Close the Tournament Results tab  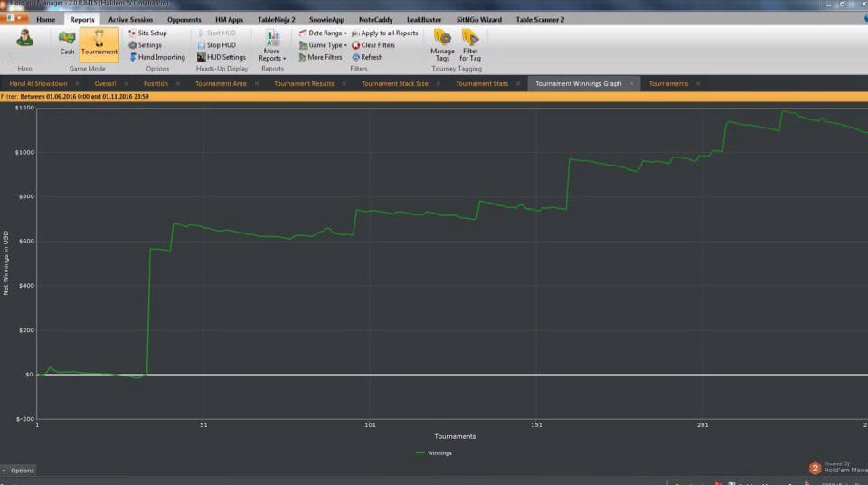pos(344,83)
